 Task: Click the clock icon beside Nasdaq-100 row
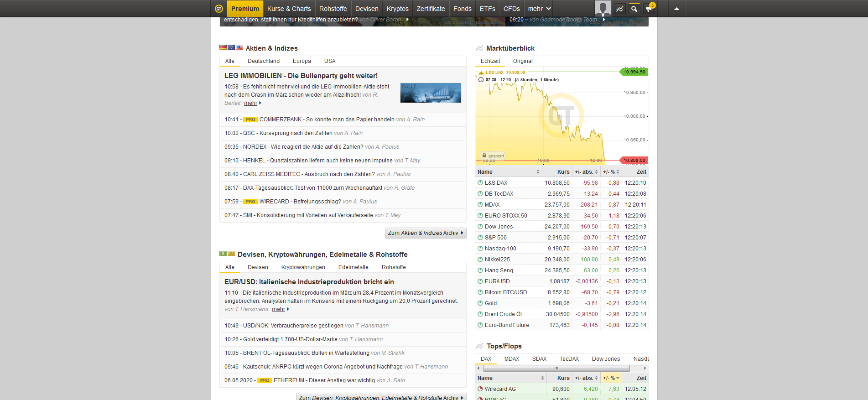point(480,248)
